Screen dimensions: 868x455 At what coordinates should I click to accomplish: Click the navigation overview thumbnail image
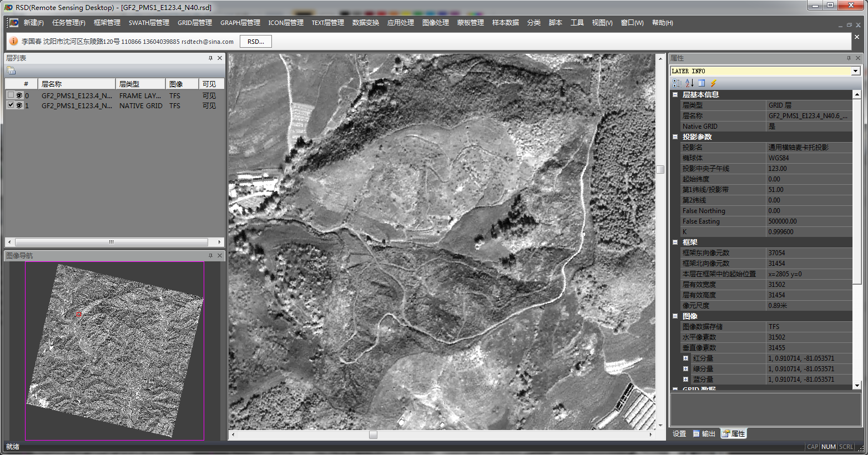tap(115, 350)
